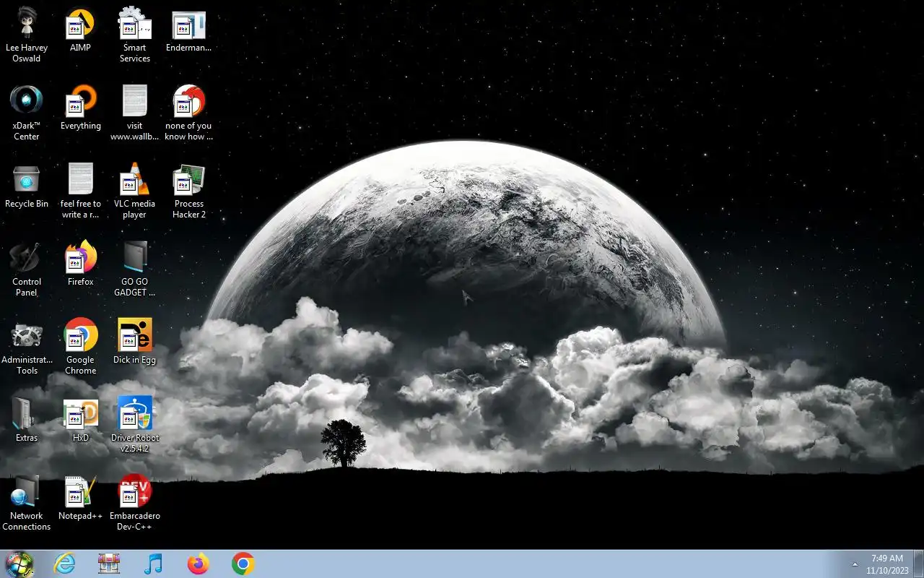The height and width of the screenshot is (578, 924).
Task: Select the AIMP shortcut on the desktop
Action: (80, 31)
